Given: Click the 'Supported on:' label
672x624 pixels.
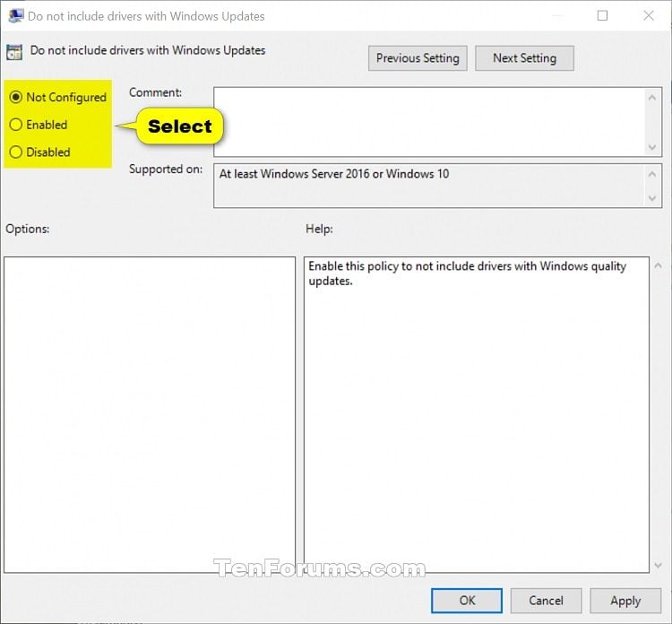Looking at the screenshot, I should click(x=166, y=169).
